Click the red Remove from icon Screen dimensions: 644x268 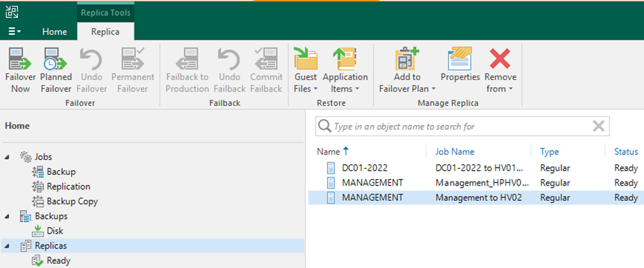[x=500, y=59]
